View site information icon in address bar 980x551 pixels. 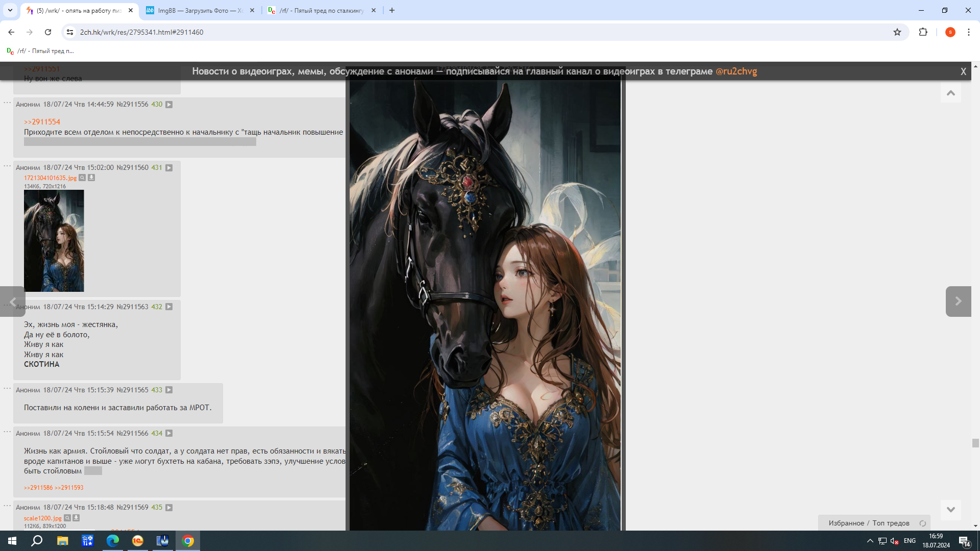click(x=70, y=32)
